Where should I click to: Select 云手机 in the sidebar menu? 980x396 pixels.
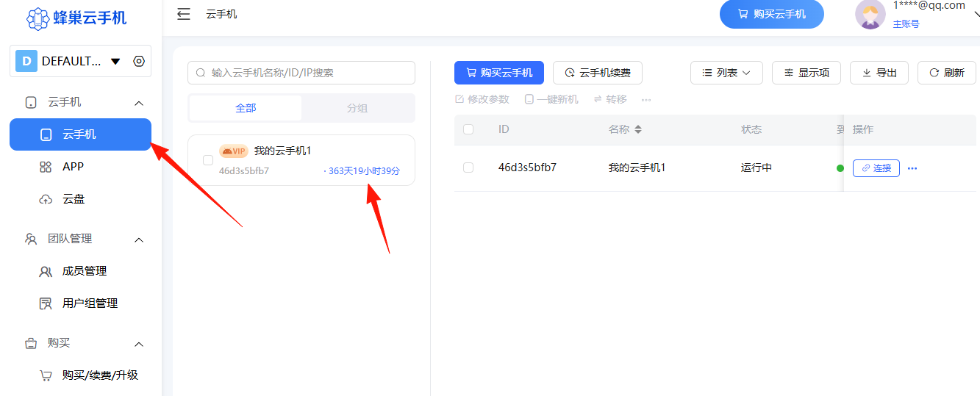click(x=80, y=134)
